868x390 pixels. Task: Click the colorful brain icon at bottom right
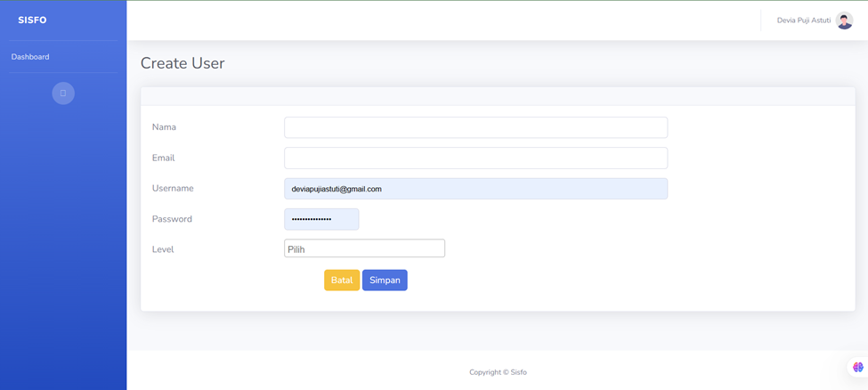857,367
